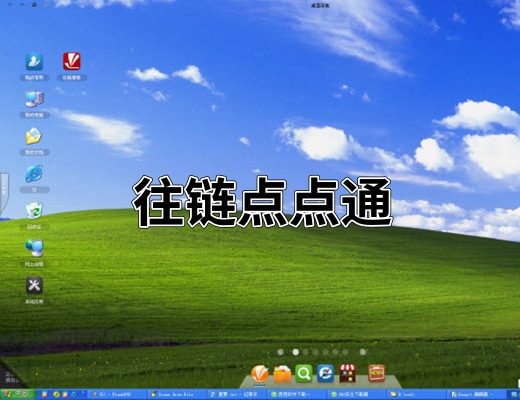The height and width of the screenshot is (400, 520).
Task: Click the brown news board dock icon
Action: pyautogui.click(x=377, y=374)
